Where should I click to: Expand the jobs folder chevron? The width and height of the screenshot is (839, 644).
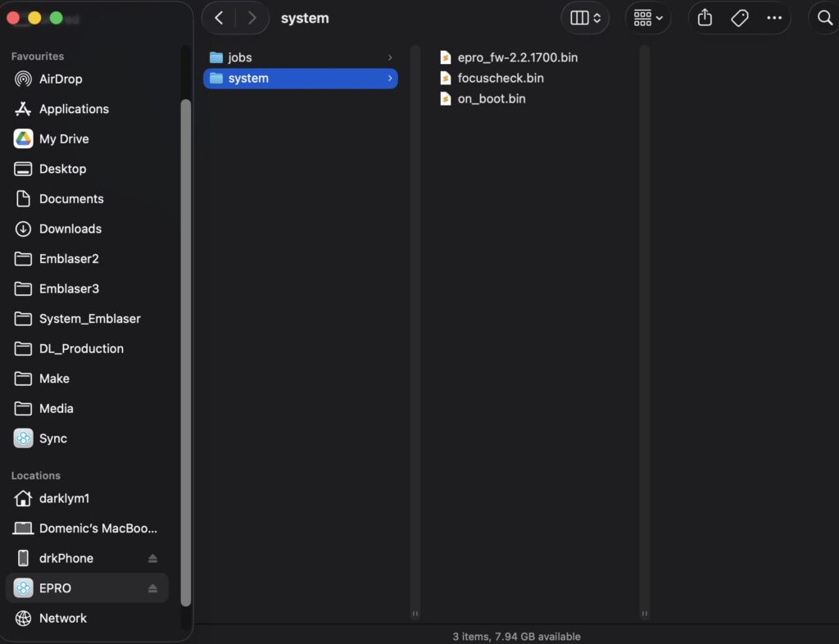coord(390,57)
